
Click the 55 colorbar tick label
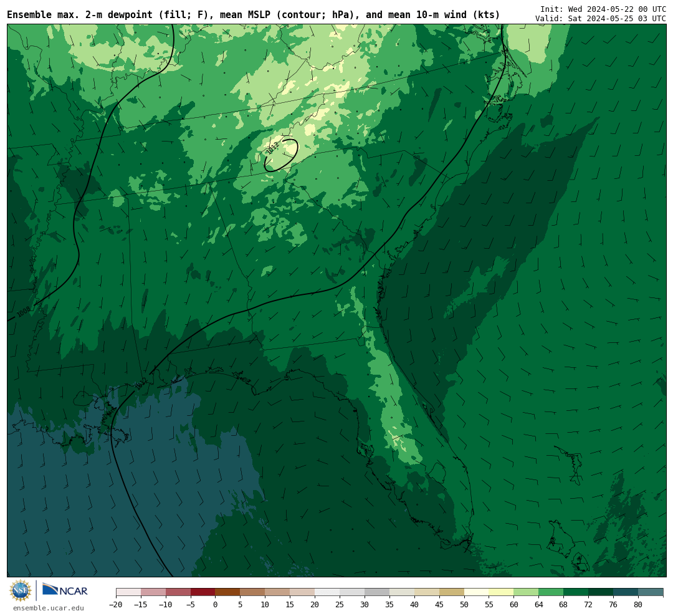[489, 604]
